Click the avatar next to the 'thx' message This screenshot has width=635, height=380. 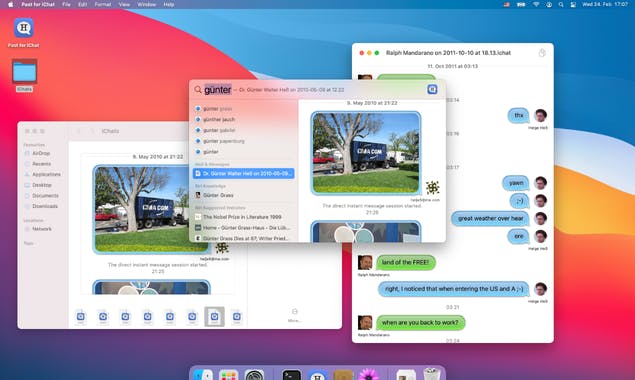[541, 115]
